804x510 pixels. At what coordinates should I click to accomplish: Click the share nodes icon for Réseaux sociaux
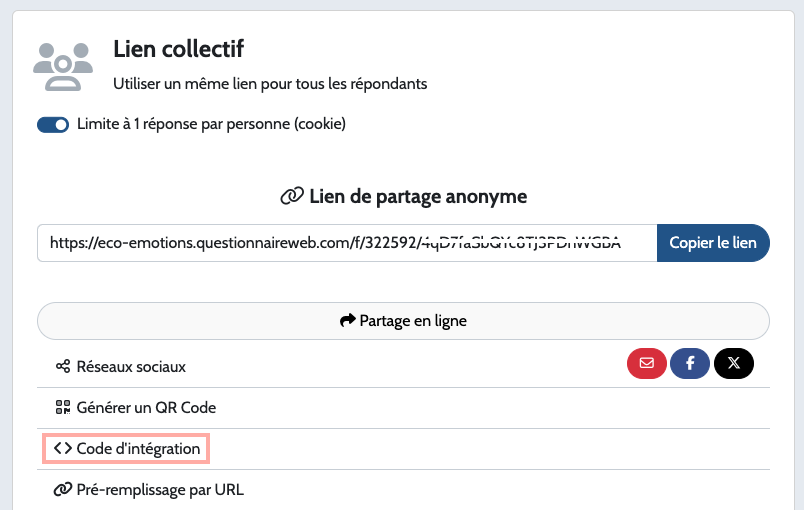point(63,366)
